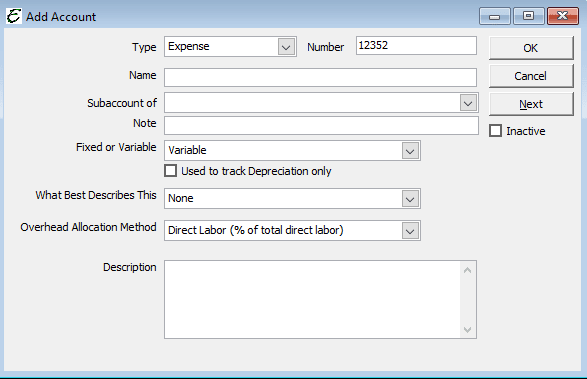Click Description scrollbar down arrow
This screenshot has height=379, width=587.
point(467,330)
